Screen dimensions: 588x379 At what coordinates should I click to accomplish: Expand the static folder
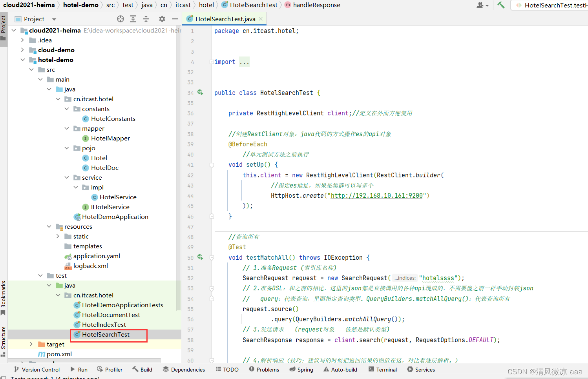[x=58, y=236]
